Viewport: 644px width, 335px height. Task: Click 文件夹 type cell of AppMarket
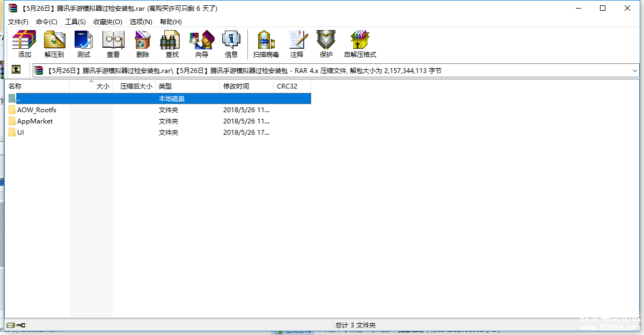click(x=169, y=121)
